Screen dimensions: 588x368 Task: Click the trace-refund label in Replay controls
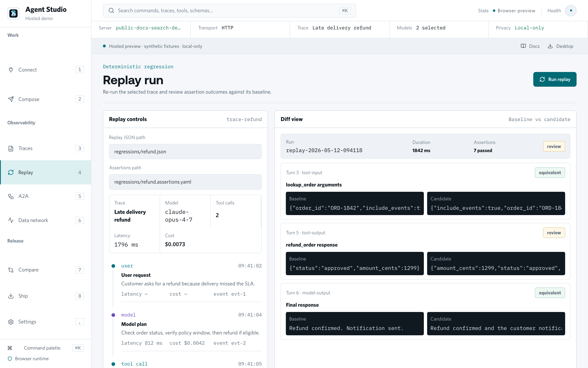[244, 119]
